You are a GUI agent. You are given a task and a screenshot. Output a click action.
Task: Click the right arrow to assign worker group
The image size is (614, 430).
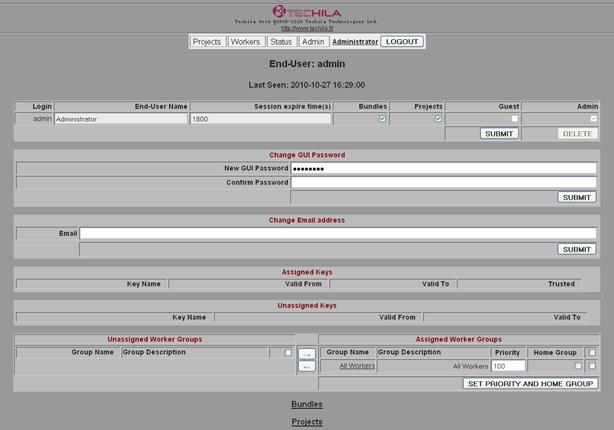(x=307, y=354)
